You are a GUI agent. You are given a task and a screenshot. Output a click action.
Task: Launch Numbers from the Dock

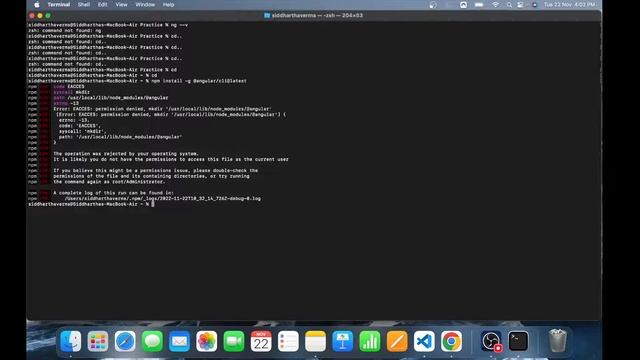pyautogui.click(x=370, y=341)
